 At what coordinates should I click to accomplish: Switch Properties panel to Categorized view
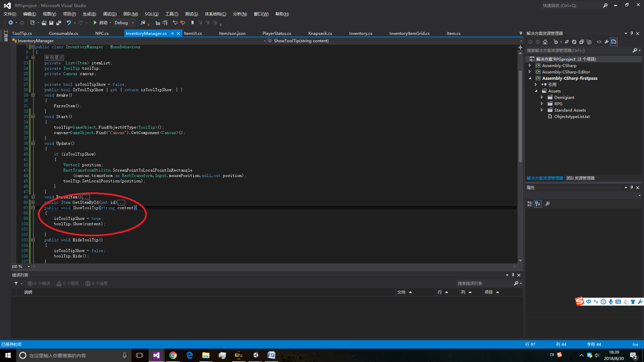coord(530,204)
